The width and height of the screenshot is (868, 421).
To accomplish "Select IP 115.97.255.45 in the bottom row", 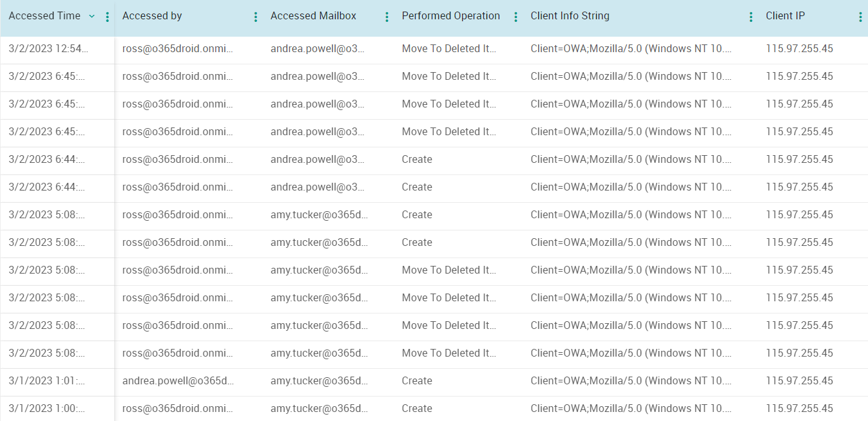I will (800, 408).
